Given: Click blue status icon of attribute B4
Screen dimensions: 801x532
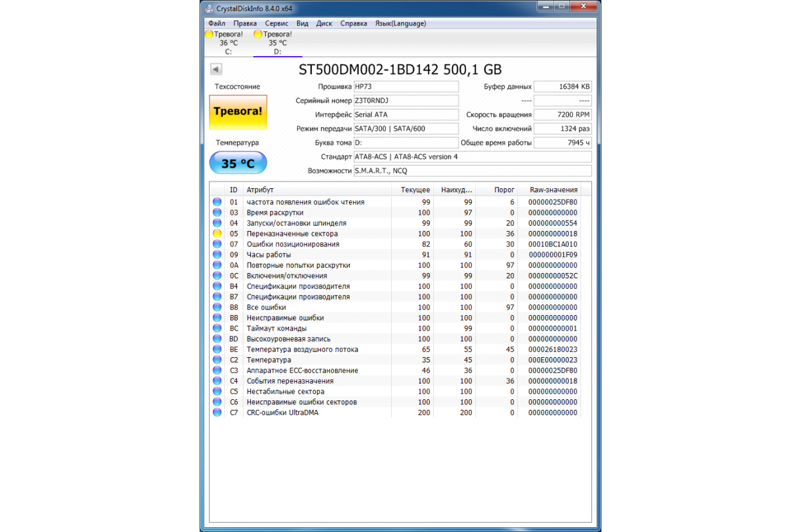Looking at the screenshot, I should coord(217,286).
